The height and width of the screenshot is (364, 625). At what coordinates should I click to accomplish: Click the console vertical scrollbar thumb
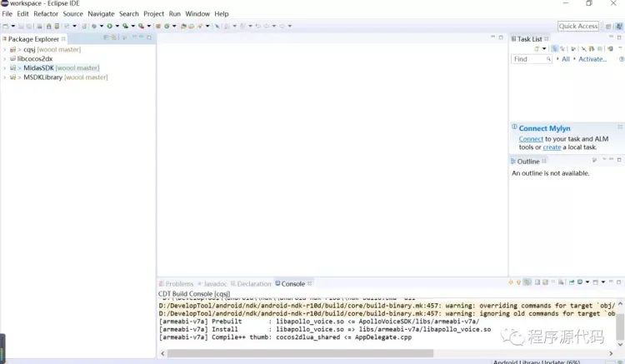tap(620, 326)
